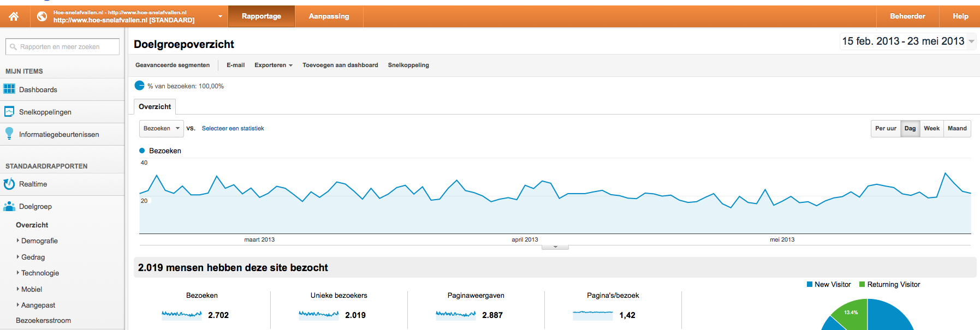This screenshot has width=980, height=330.
Task: Click the Paginaweergaven sparkline
Action: pos(456,315)
